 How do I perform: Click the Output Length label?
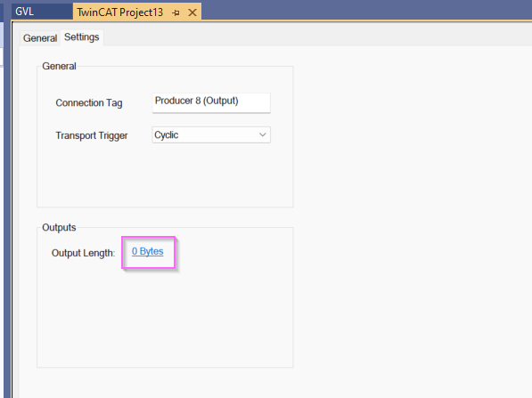(83, 253)
